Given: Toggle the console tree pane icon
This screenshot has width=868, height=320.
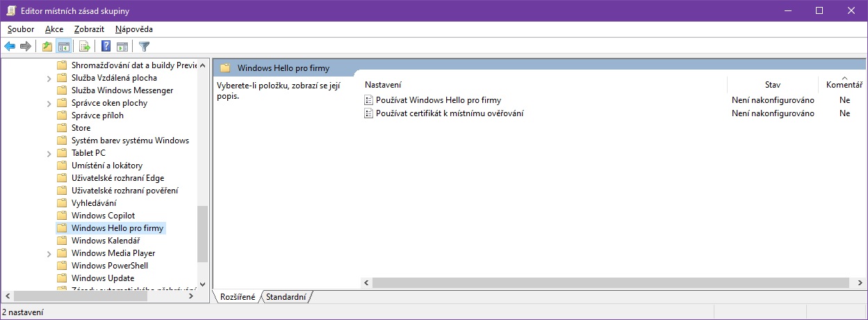Looking at the screenshot, I should click(63, 47).
